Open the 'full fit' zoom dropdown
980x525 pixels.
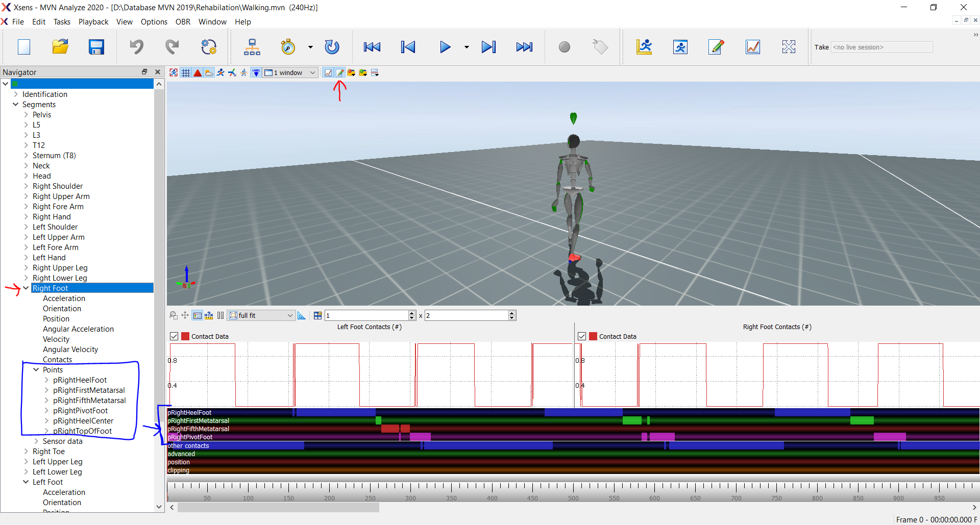[261, 315]
